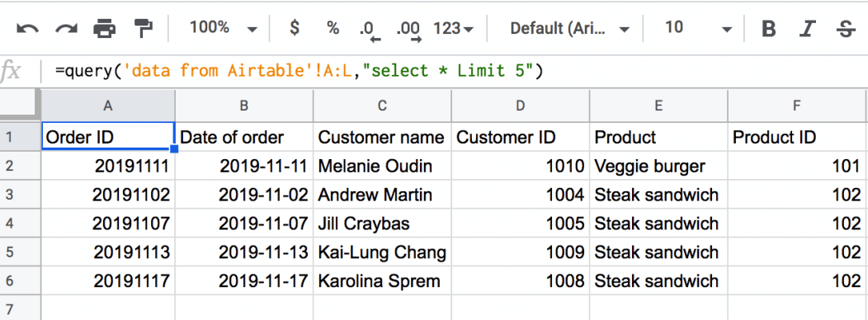Select cell with order 20191107
The image size is (868, 320).
(x=108, y=224)
